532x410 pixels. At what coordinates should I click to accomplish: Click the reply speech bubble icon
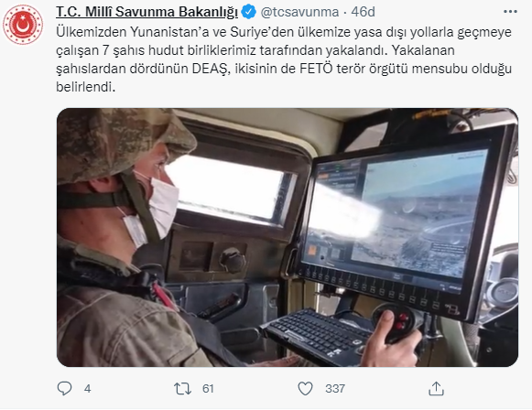64,388
